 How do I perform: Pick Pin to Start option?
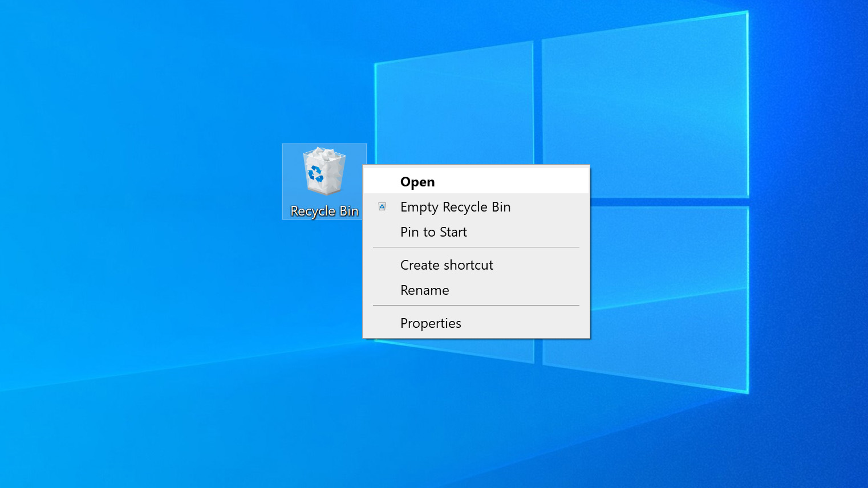point(476,232)
